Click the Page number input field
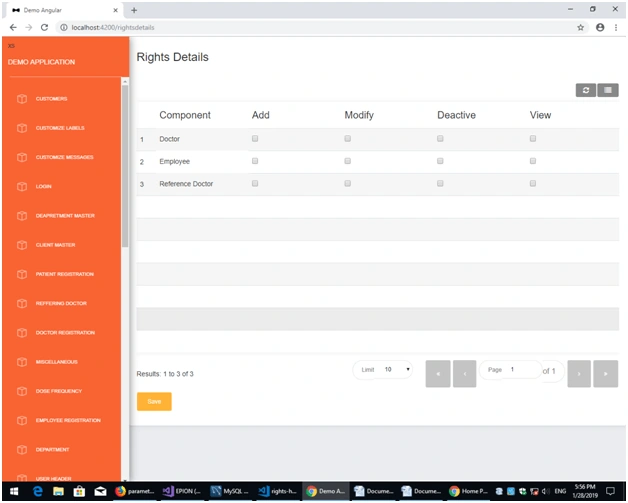628x503 pixels. pyautogui.click(x=511, y=370)
